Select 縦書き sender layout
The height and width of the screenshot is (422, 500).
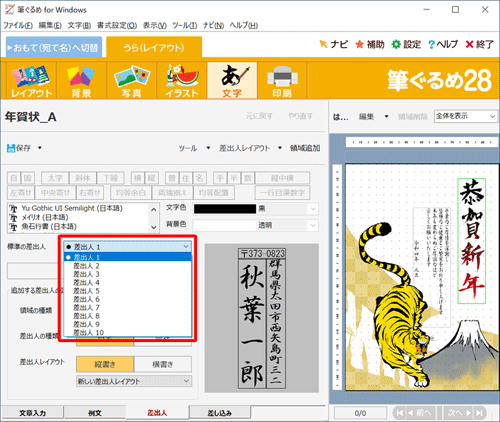point(105,364)
